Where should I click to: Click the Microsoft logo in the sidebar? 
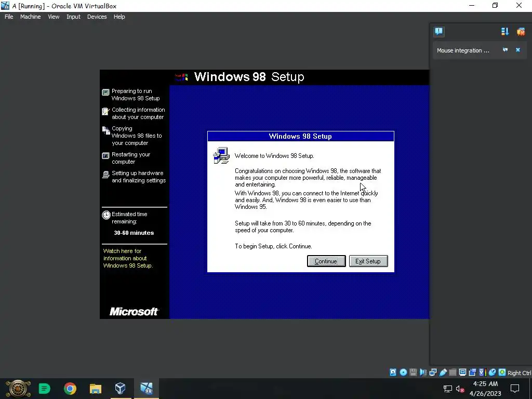coord(134,312)
